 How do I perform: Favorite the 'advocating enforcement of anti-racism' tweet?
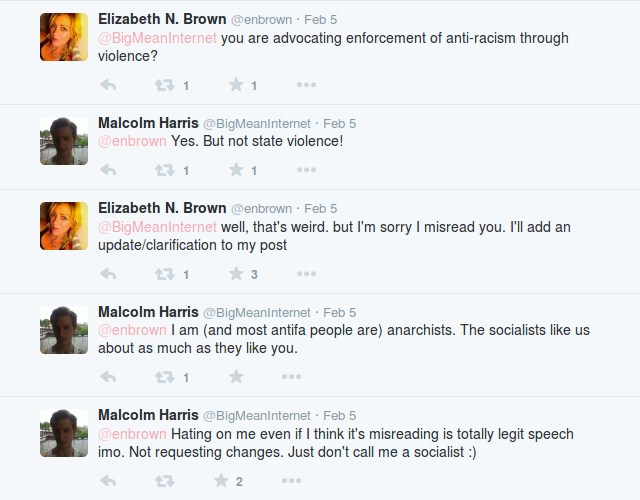pos(236,84)
